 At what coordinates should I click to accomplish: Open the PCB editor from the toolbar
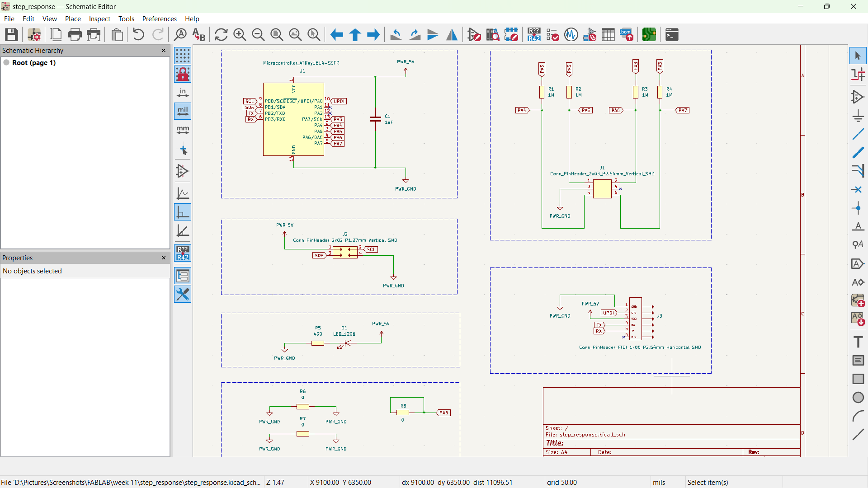[649, 35]
